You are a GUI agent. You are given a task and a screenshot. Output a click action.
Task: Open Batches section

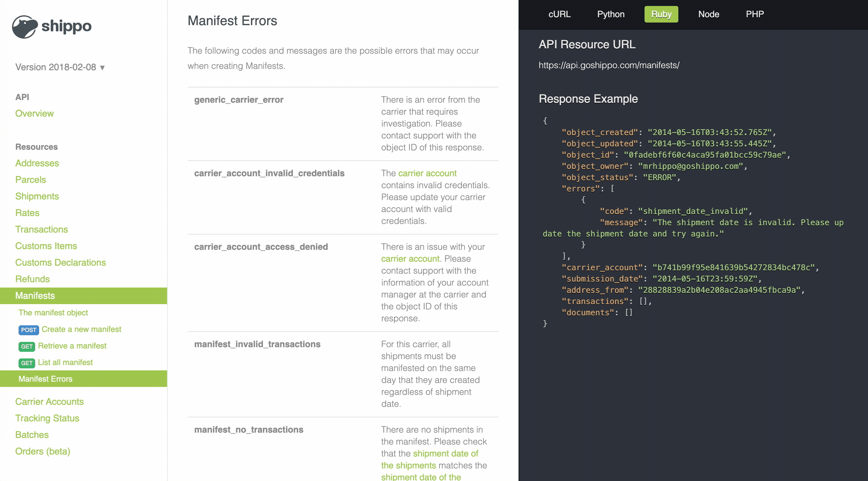[x=32, y=435]
